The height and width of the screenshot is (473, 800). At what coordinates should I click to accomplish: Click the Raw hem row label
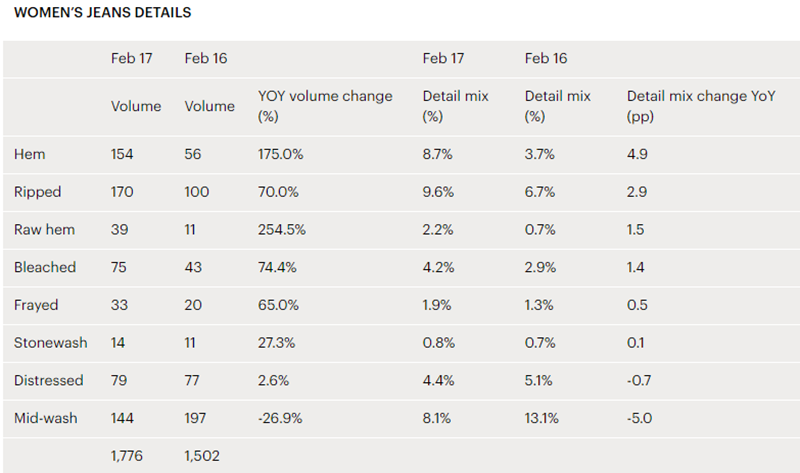(x=44, y=230)
